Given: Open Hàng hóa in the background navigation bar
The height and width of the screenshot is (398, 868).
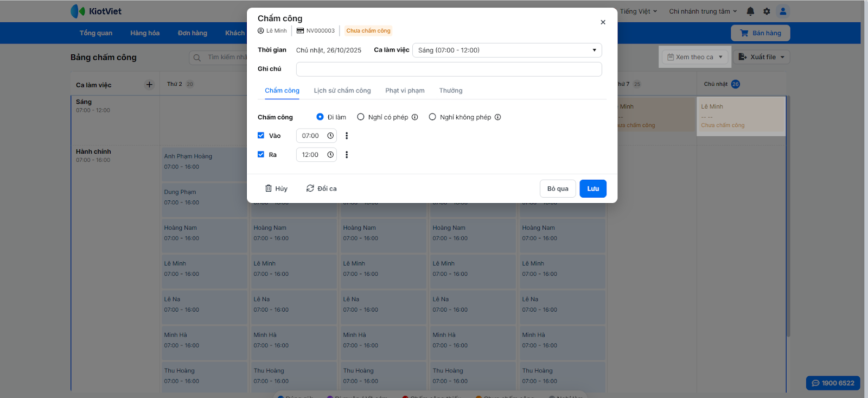Looking at the screenshot, I should [145, 33].
